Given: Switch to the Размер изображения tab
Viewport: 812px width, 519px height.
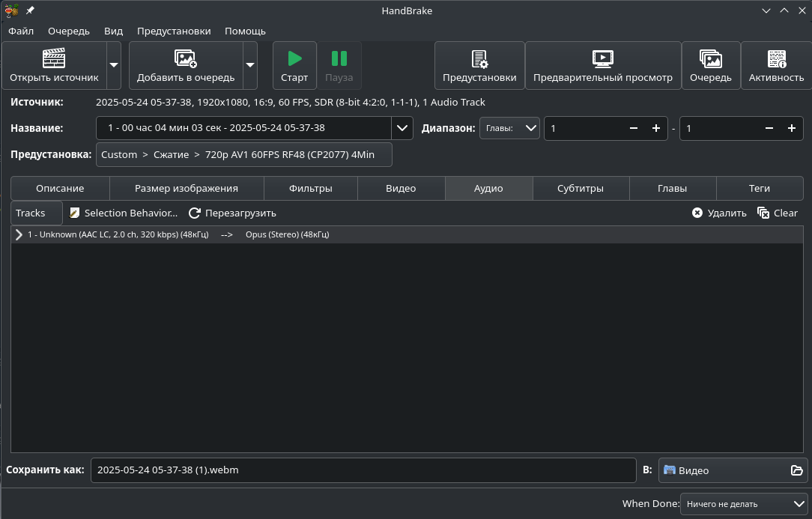Looking at the screenshot, I should (x=187, y=188).
